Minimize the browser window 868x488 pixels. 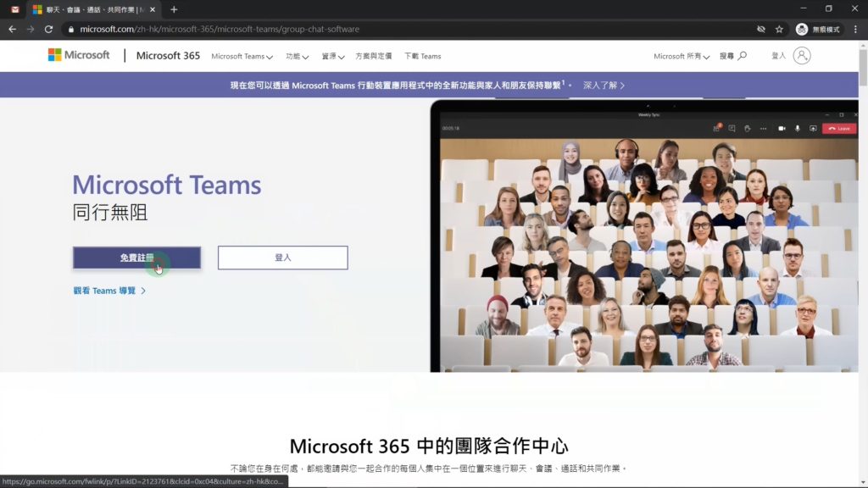804,8
